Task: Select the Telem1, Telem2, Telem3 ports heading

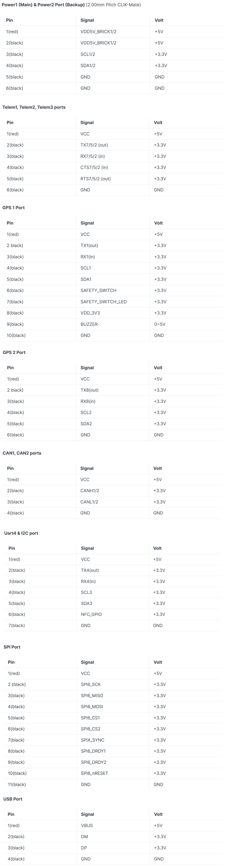Action: tap(34, 107)
